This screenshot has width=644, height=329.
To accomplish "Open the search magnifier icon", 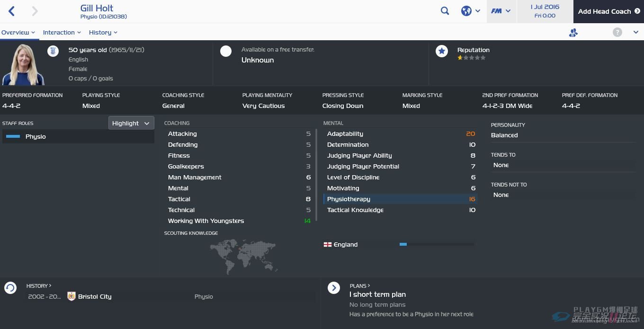I will pos(445,11).
